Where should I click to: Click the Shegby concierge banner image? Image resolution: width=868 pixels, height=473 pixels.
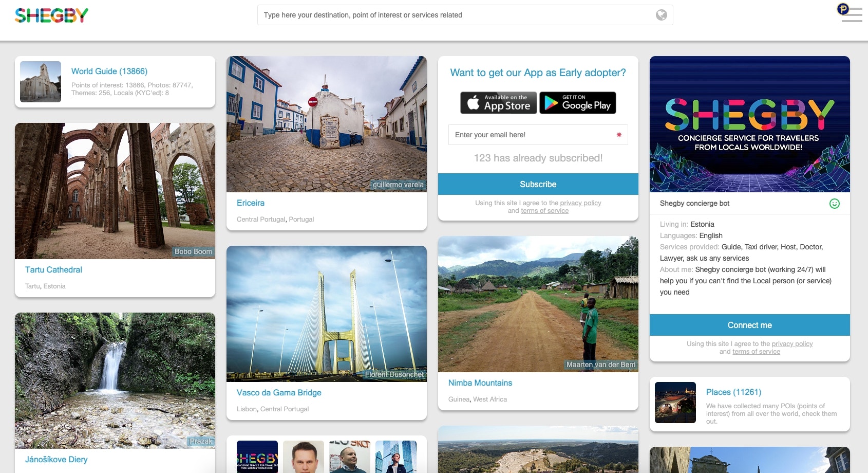750,124
